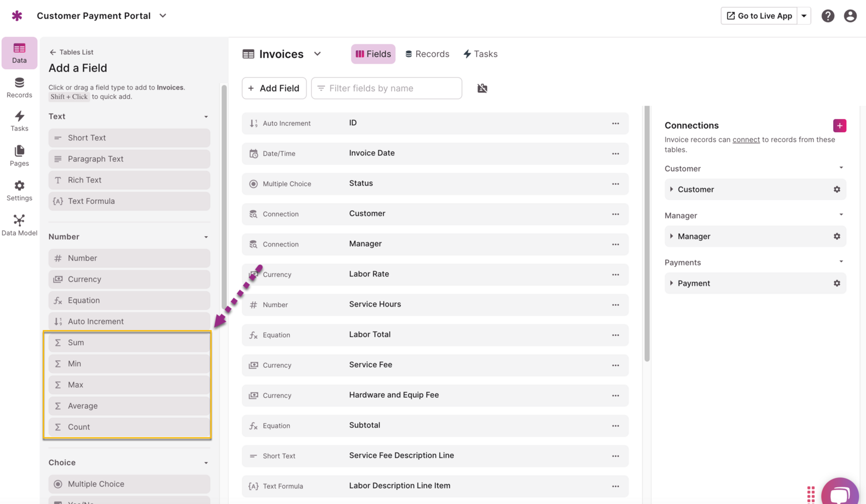Click the help question mark icon
Image resolution: width=866 pixels, height=504 pixels.
coord(827,16)
